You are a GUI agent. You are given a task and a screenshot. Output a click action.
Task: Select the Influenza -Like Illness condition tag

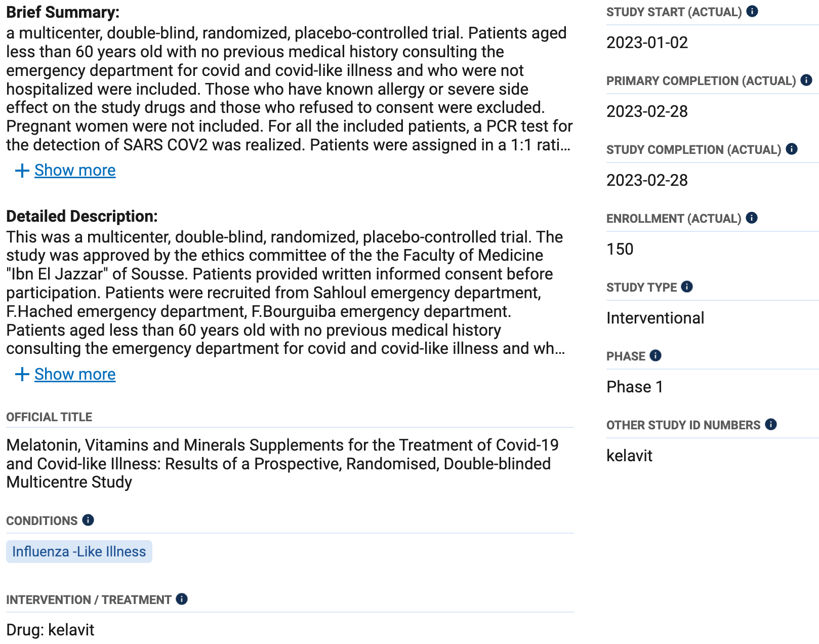[x=79, y=551]
